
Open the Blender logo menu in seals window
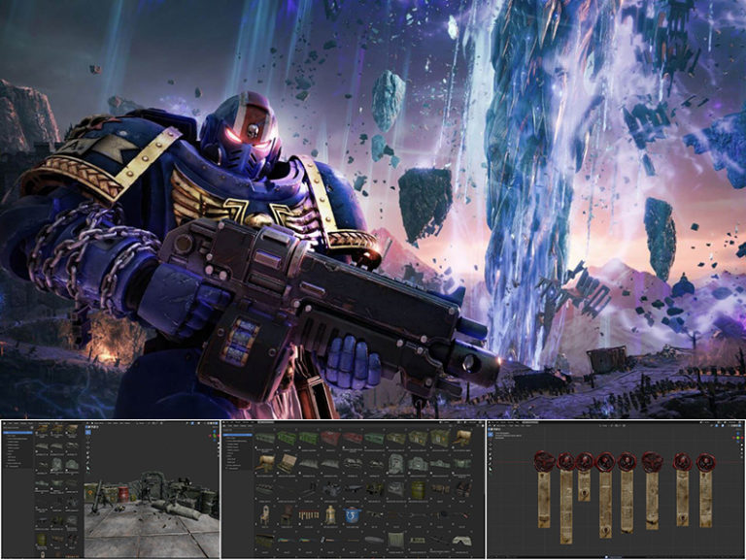(490, 422)
